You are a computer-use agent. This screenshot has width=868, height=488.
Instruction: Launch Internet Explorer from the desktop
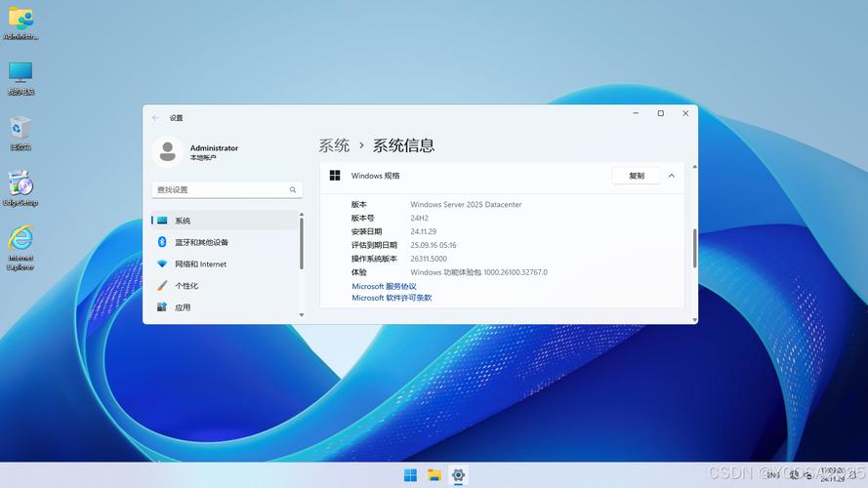[x=21, y=247]
